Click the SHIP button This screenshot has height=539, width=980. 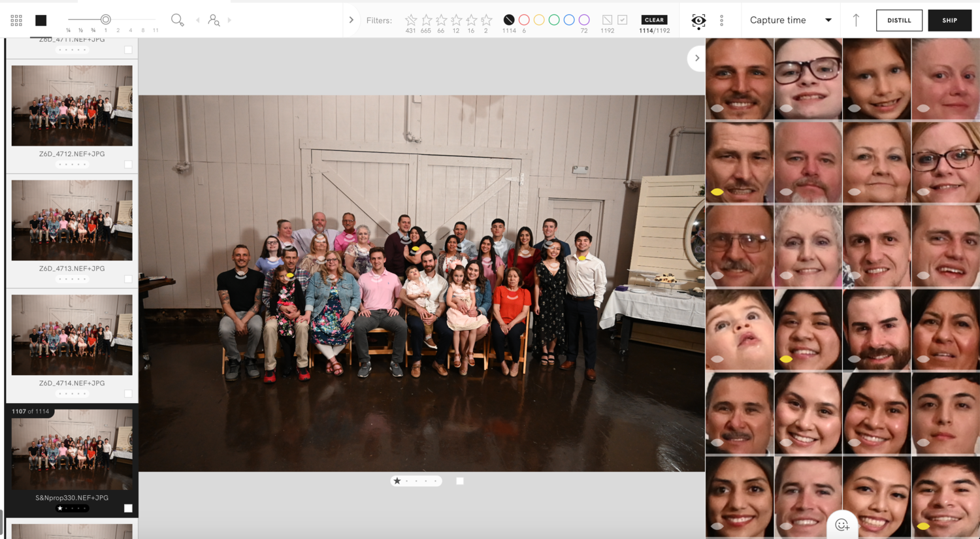(x=949, y=20)
